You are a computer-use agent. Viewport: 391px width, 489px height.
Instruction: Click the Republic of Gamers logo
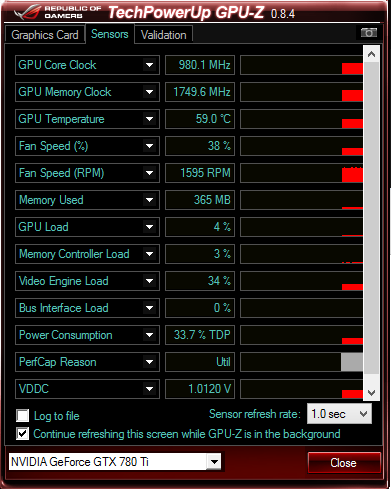click(x=57, y=12)
